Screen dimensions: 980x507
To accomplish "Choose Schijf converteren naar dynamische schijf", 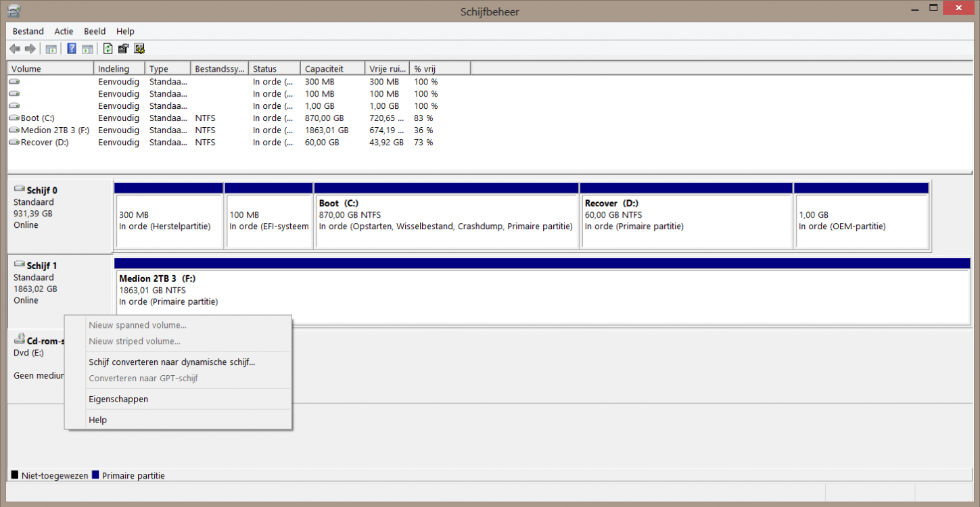I will (171, 362).
